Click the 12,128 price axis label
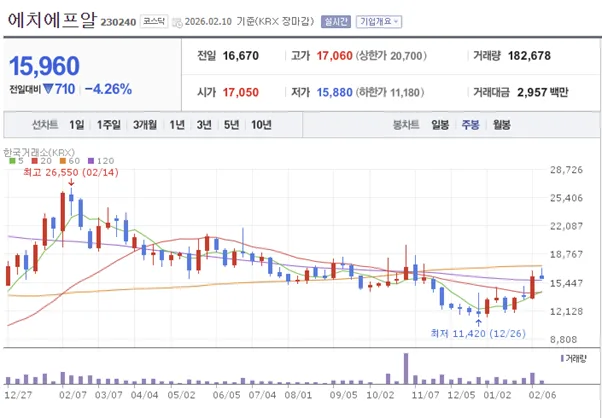This screenshot has height=418, width=602. (x=566, y=311)
